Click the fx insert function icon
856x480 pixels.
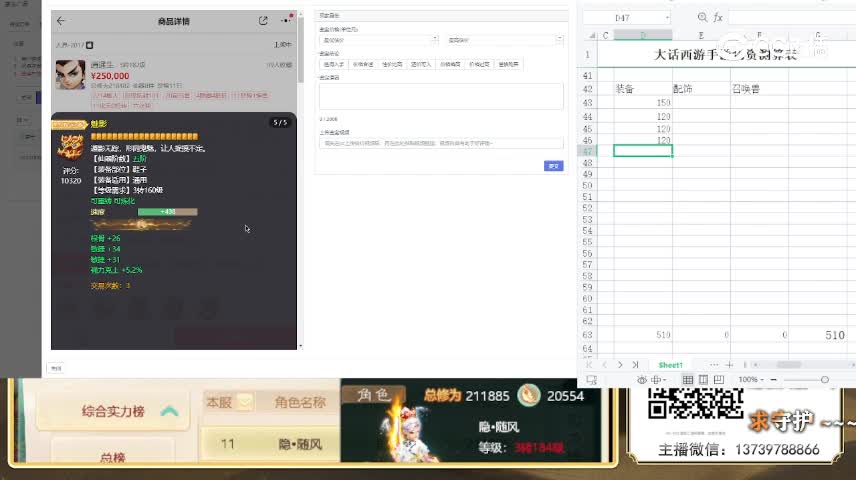point(718,17)
